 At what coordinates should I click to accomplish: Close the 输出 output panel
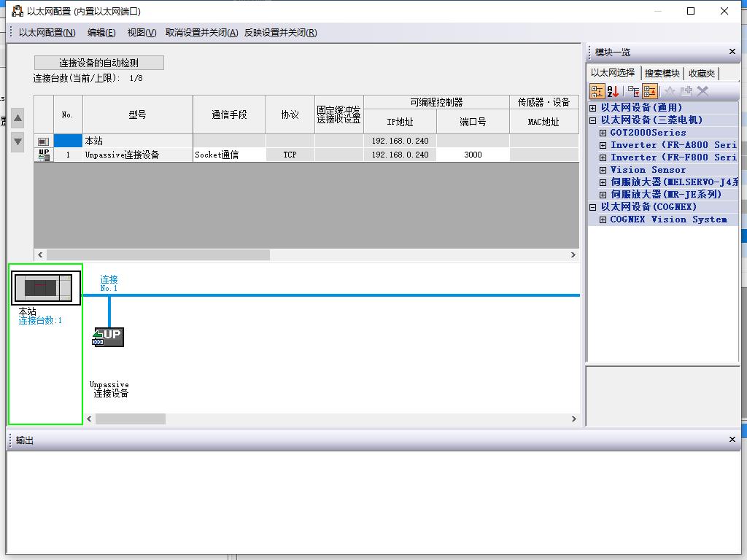point(732,440)
